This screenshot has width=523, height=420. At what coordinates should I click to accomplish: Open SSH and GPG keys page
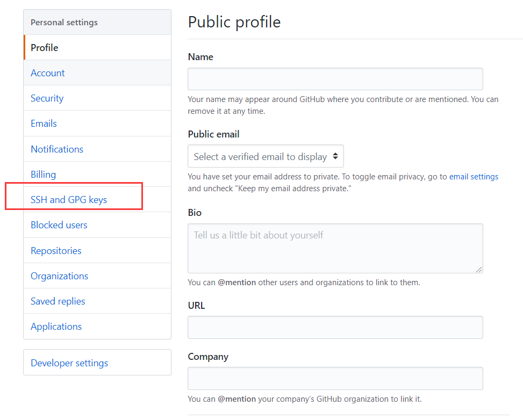97,200
